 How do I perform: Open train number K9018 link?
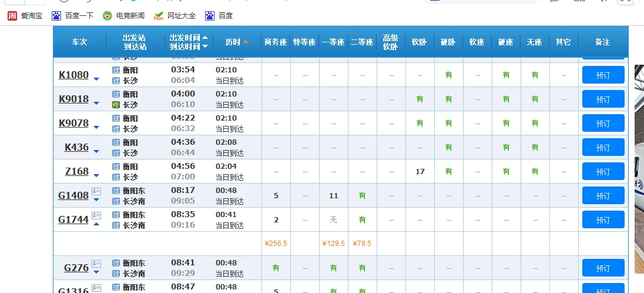click(74, 99)
